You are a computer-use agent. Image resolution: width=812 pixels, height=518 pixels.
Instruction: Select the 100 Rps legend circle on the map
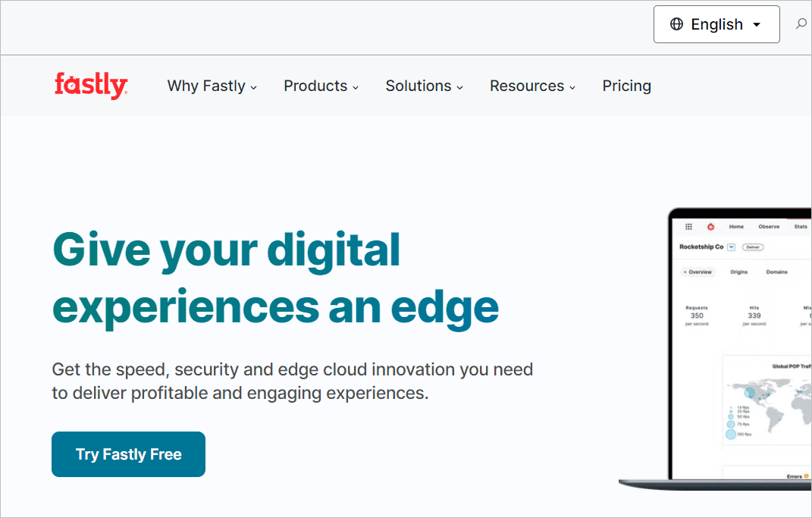click(729, 433)
